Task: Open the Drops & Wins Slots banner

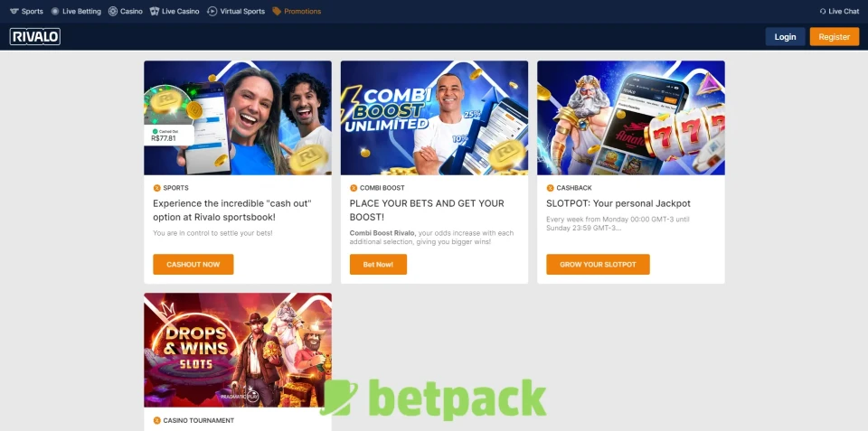Action: pos(238,351)
